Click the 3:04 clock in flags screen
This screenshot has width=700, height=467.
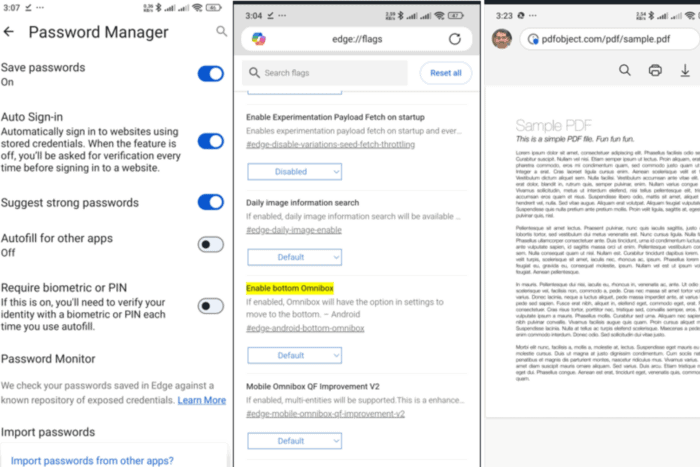point(254,16)
